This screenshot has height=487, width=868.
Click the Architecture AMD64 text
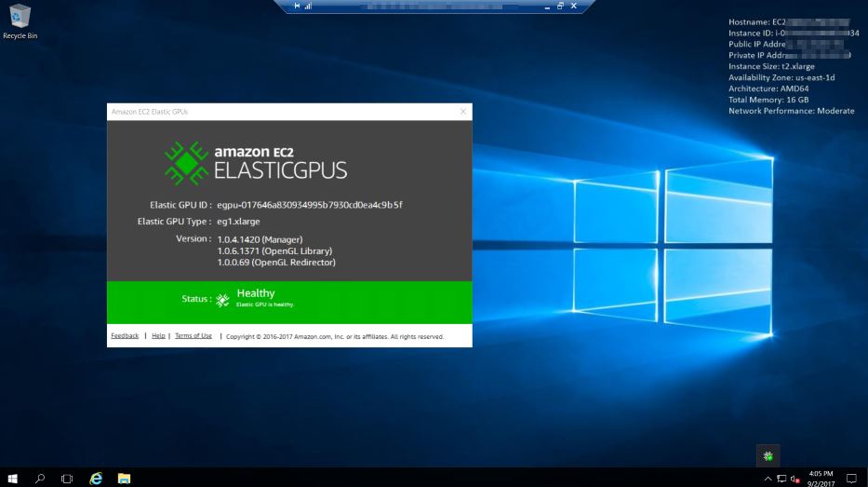point(768,88)
